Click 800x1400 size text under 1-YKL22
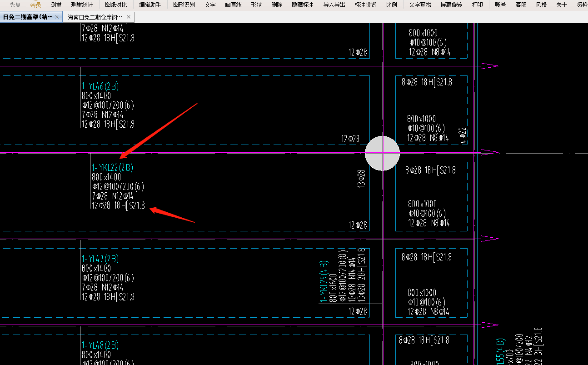This screenshot has height=365, width=588. pos(106,177)
